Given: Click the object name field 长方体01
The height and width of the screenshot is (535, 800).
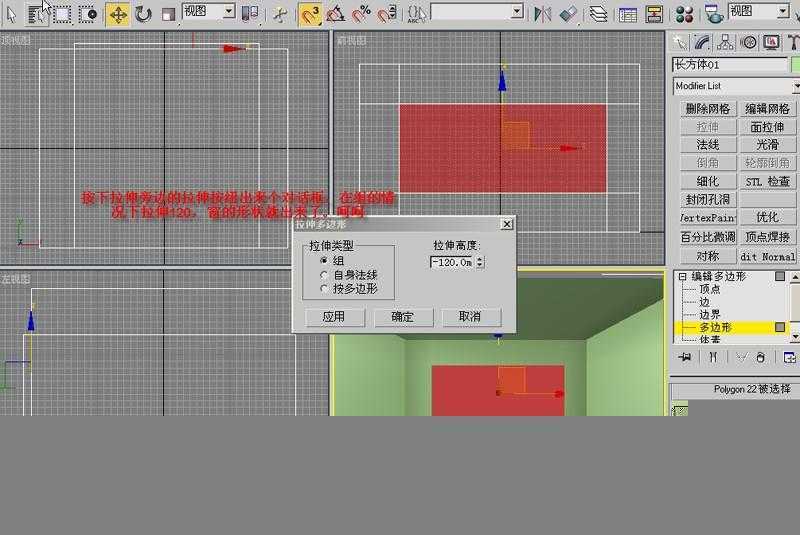Looking at the screenshot, I should 730,65.
